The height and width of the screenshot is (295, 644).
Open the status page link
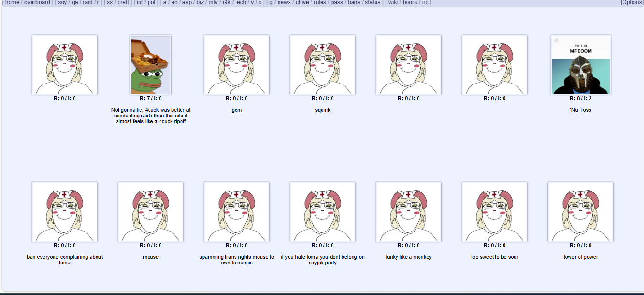pyautogui.click(x=373, y=2)
